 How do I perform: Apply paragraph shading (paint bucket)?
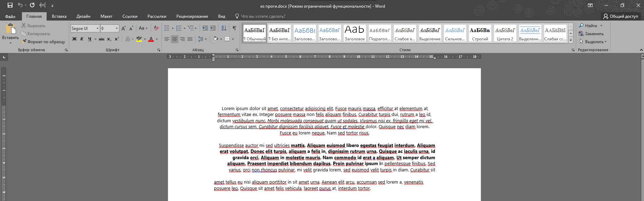click(x=215, y=39)
